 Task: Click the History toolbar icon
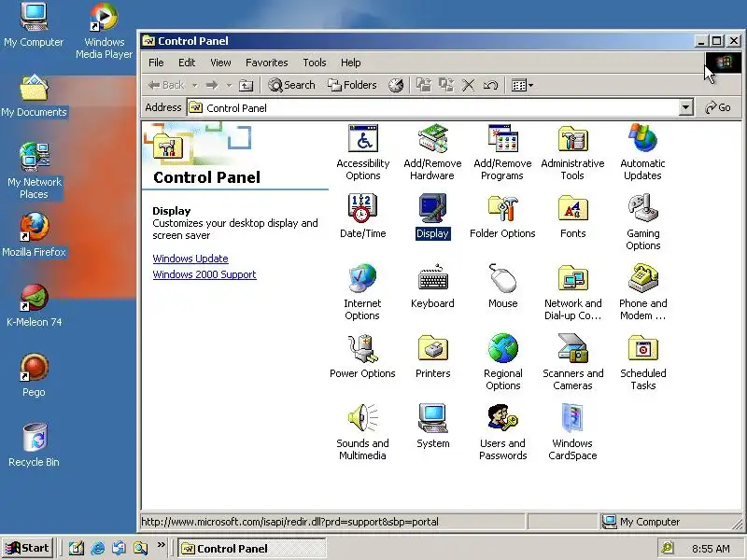click(x=396, y=85)
